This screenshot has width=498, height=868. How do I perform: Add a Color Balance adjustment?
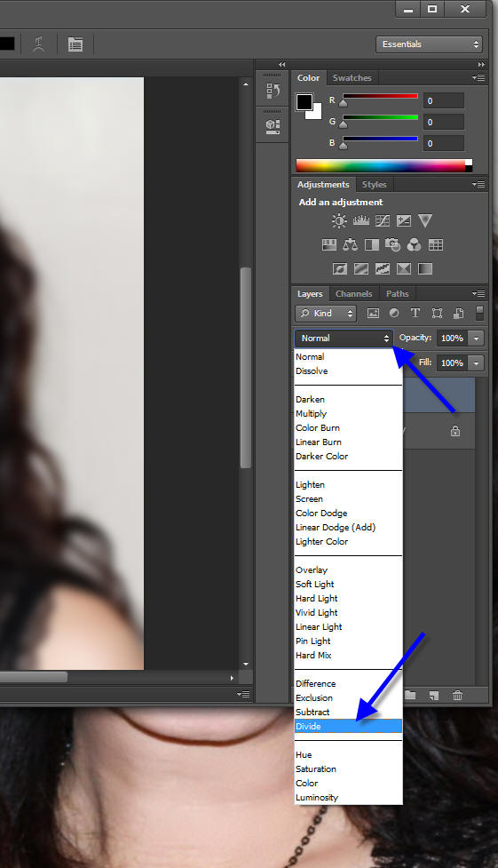click(351, 244)
